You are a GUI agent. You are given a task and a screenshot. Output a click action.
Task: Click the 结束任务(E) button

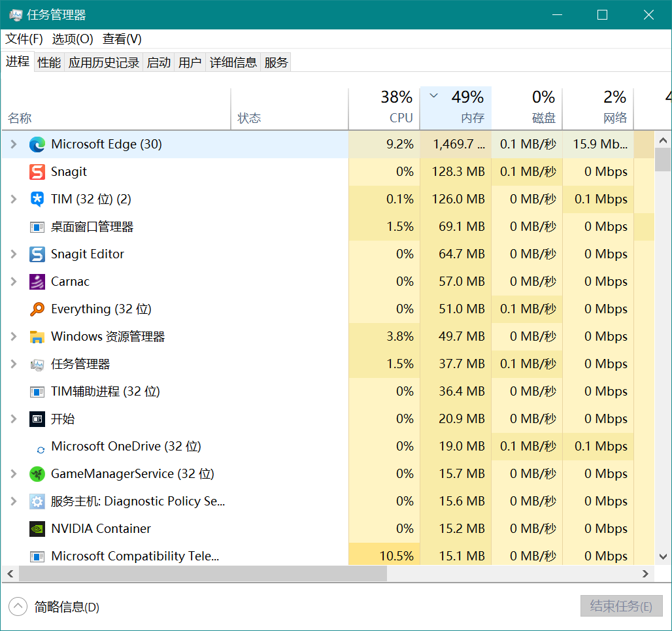click(622, 606)
